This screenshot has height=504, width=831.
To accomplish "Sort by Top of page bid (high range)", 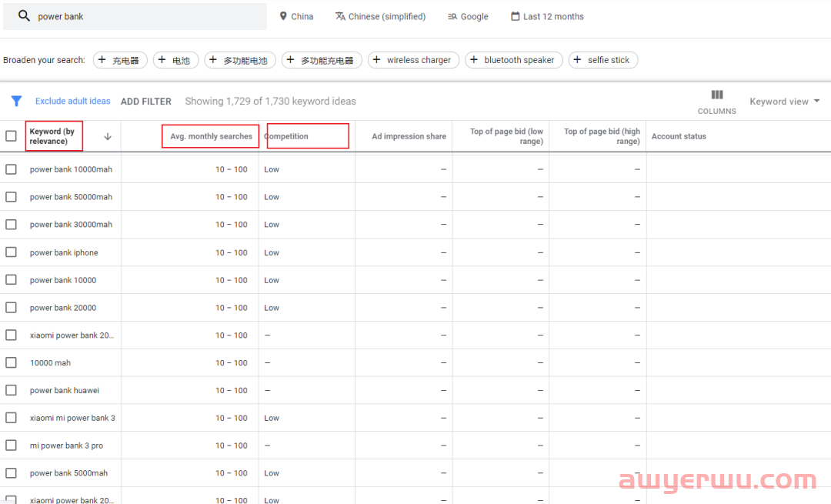I will (x=602, y=136).
